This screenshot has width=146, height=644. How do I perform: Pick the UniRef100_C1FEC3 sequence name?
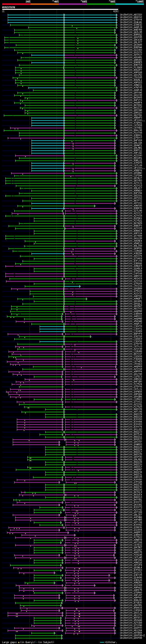[x=131, y=377]
